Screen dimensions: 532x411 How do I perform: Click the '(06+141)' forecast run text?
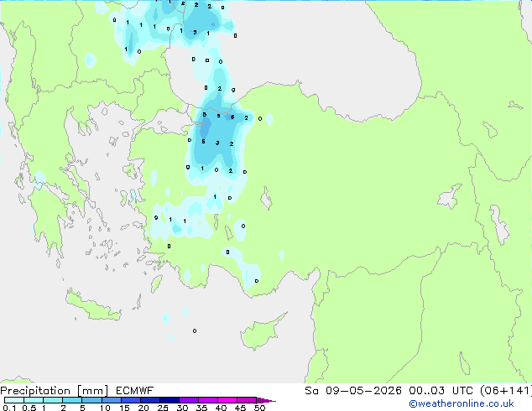click(x=506, y=391)
